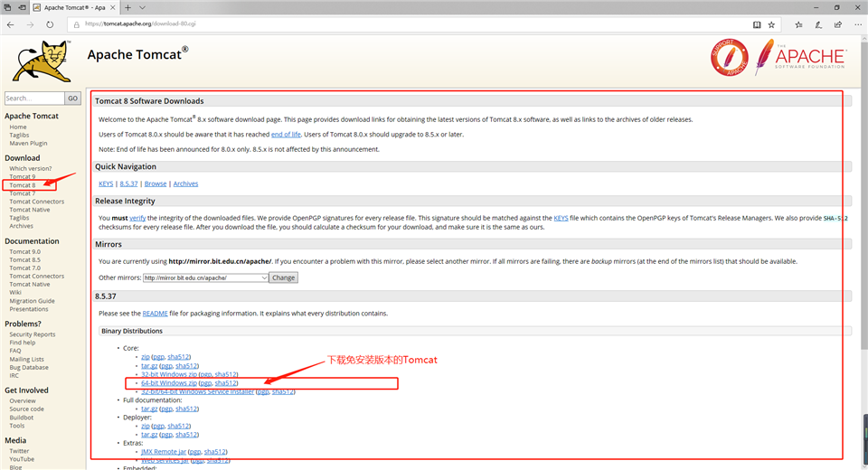The height and width of the screenshot is (470, 868).
Task: Click the end of life link
Action: tap(287, 135)
